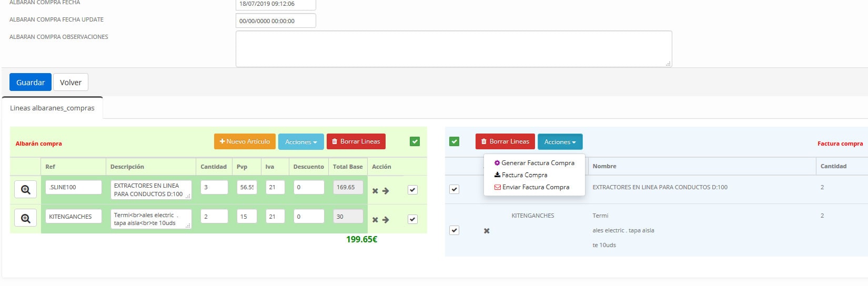Toggle the checkbox on the KITENGANCHES invoice line
Viewport: 868px width, 286px height.
pos(454,230)
